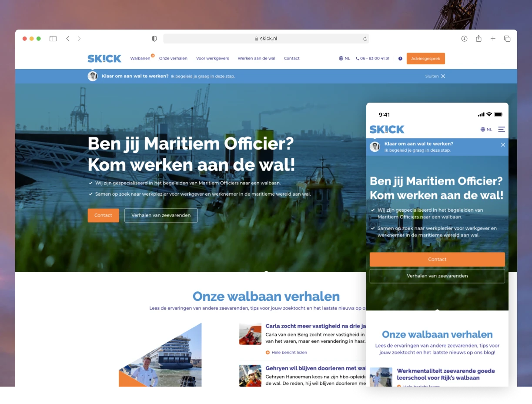Open the NL language selector on desktop
The width and height of the screenshot is (532, 404).
(345, 58)
